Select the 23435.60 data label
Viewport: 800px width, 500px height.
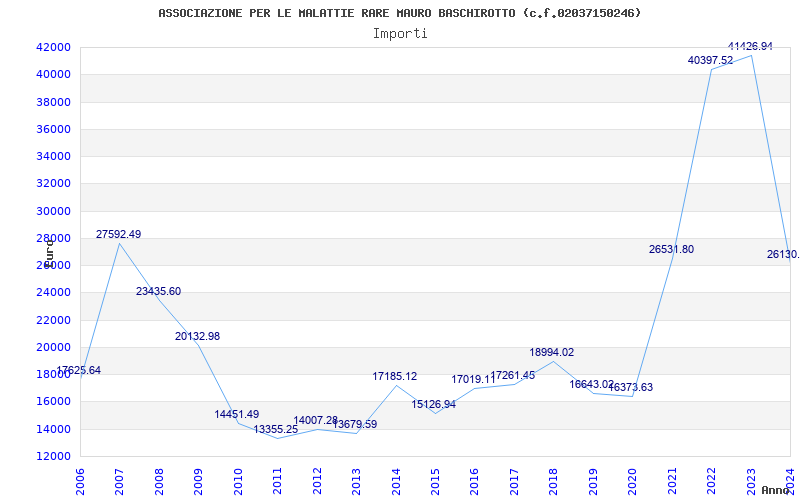coord(158,291)
